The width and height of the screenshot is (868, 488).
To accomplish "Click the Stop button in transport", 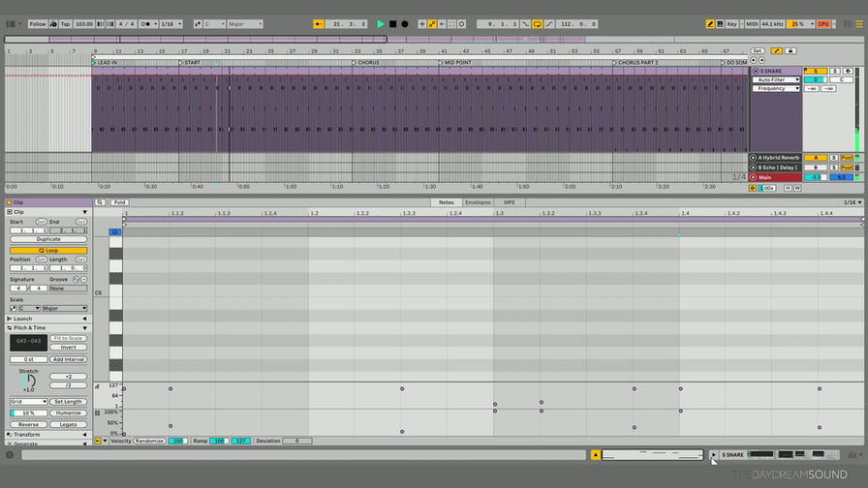I will point(392,24).
